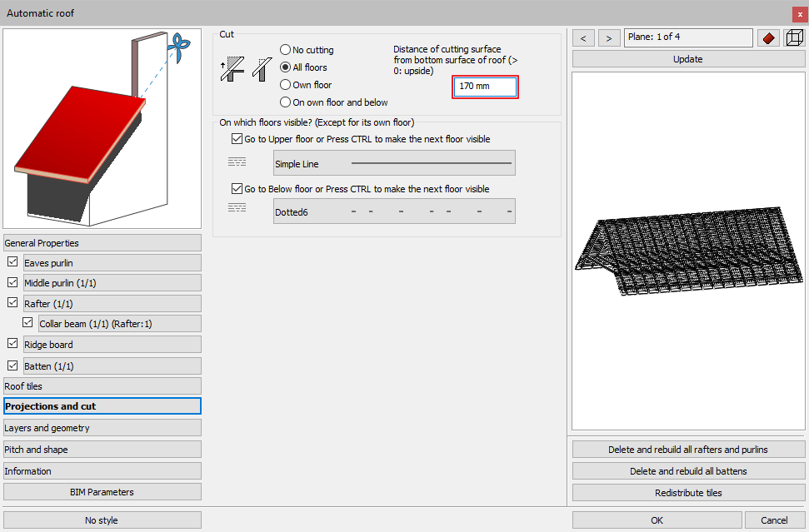Open the No style selector
This screenshot has width=809, height=532.
[x=102, y=520]
